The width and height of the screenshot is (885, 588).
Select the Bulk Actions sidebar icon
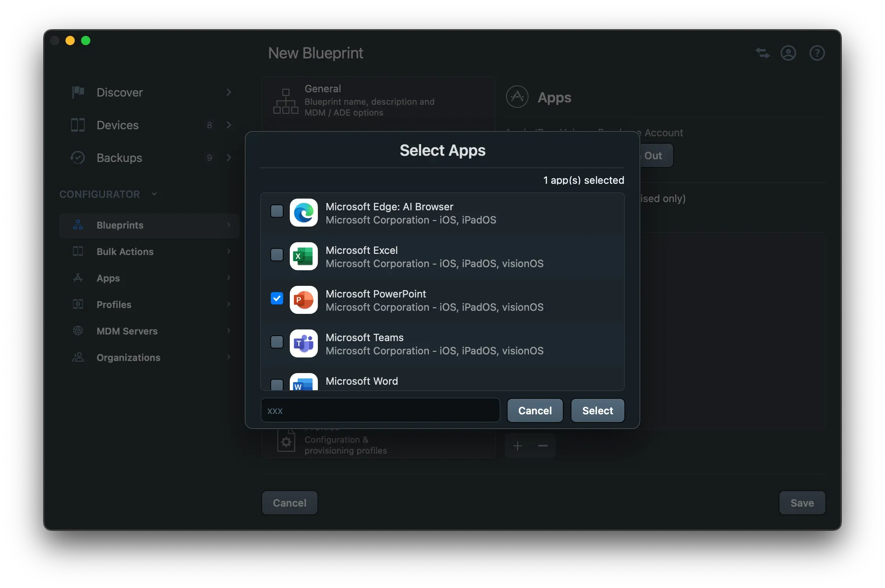tap(78, 252)
